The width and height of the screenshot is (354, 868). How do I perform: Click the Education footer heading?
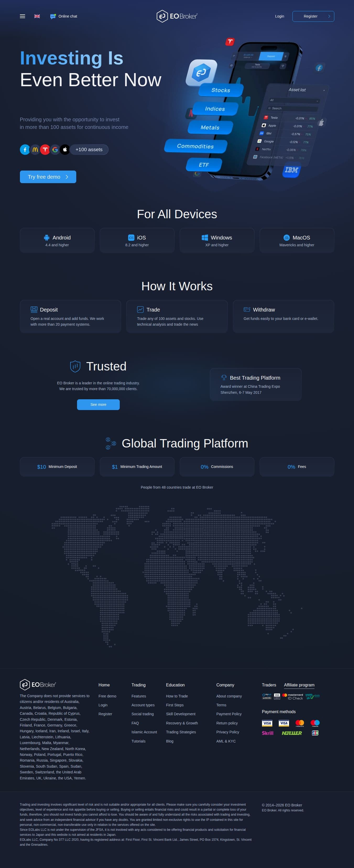[175, 685]
